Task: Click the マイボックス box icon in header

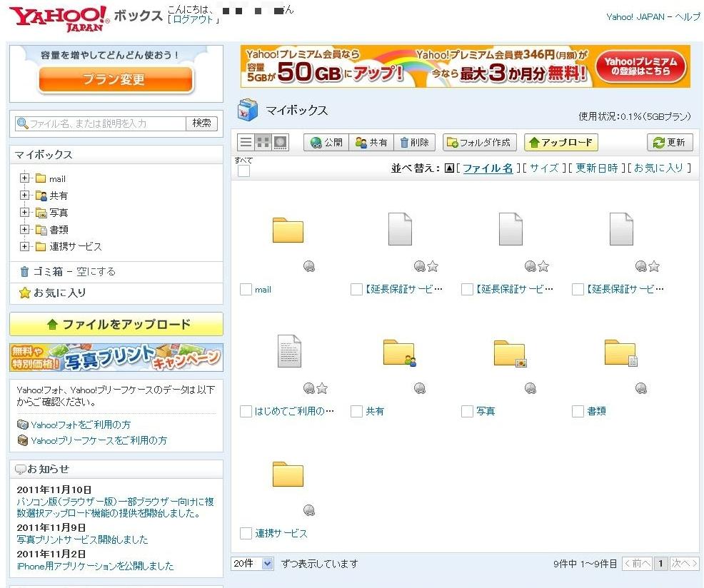Action: 248,110
